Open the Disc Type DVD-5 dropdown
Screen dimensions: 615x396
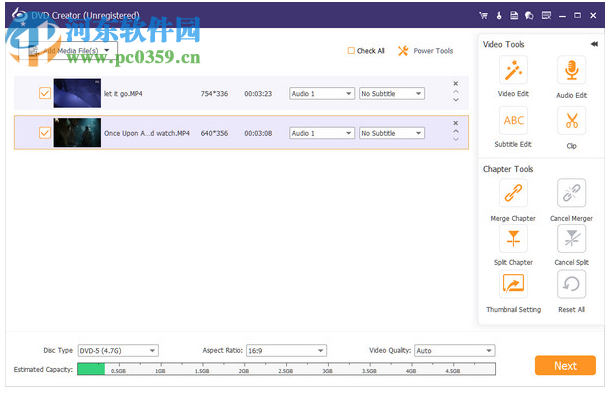pos(118,351)
